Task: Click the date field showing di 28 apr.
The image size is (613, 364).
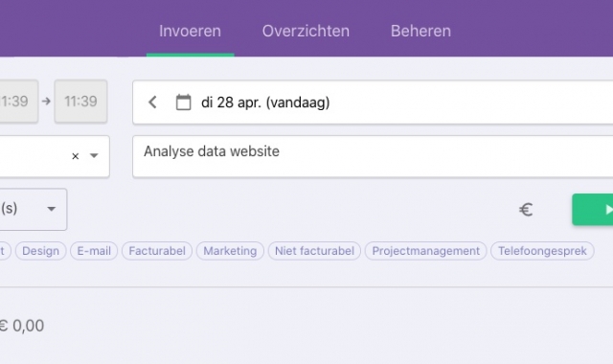Action: click(x=373, y=102)
